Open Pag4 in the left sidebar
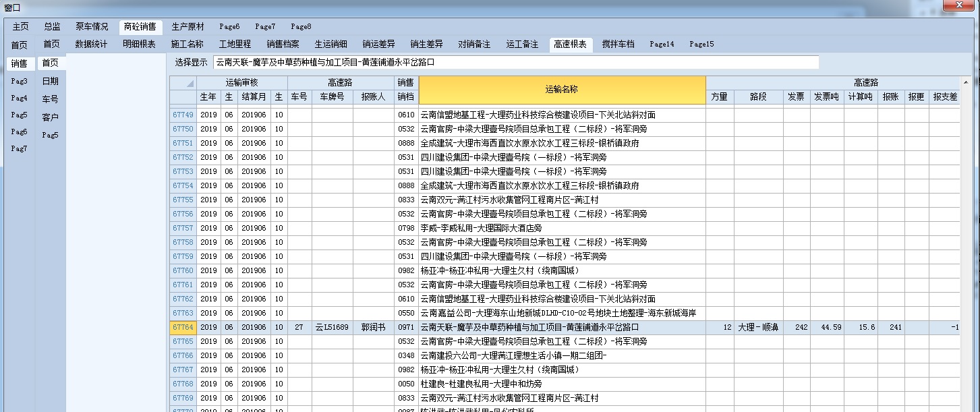Screen dimensions: 980x412 [x=20, y=98]
